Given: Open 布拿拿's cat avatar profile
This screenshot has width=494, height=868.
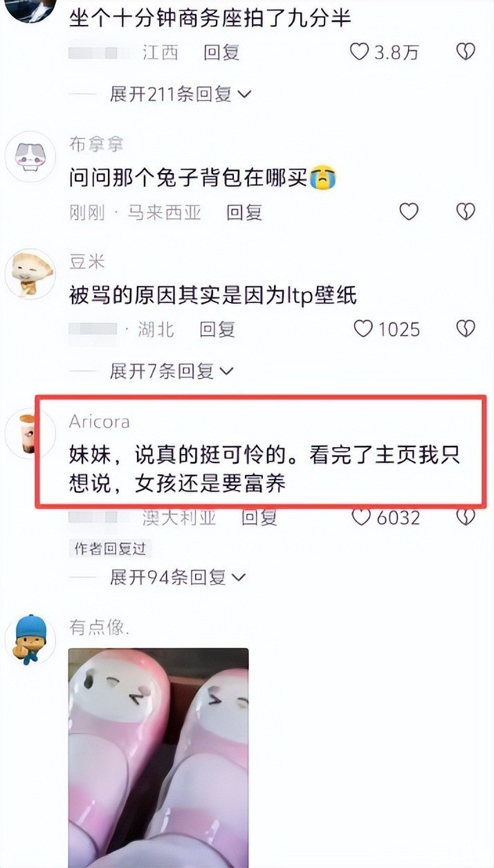Looking at the screenshot, I should coord(30,156).
